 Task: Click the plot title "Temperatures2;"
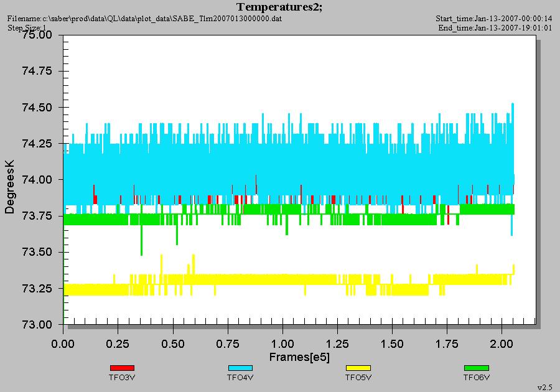pos(279,7)
